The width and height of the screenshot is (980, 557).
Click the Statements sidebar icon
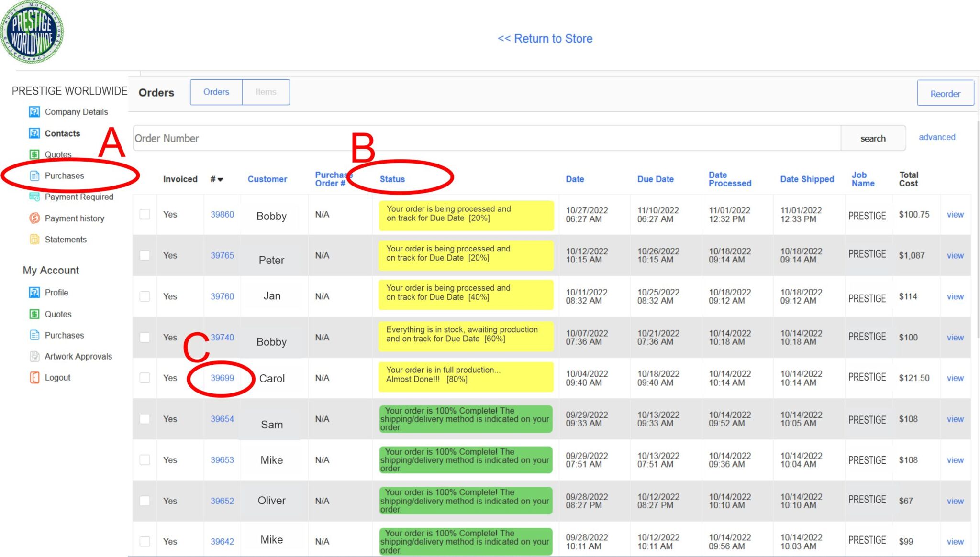click(x=34, y=240)
